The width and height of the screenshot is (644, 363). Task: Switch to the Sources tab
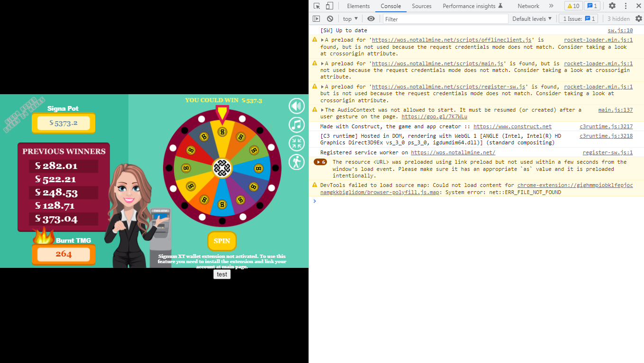(x=421, y=6)
